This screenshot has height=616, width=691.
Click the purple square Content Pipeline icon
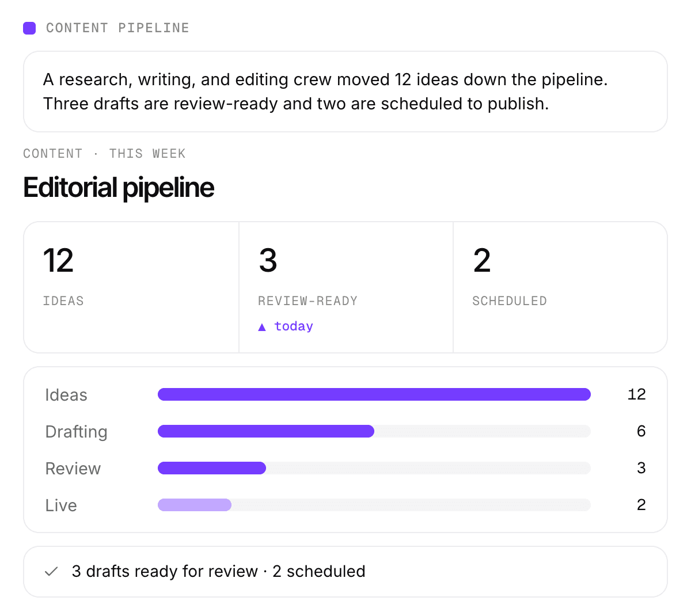pyautogui.click(x=29, y=28)
